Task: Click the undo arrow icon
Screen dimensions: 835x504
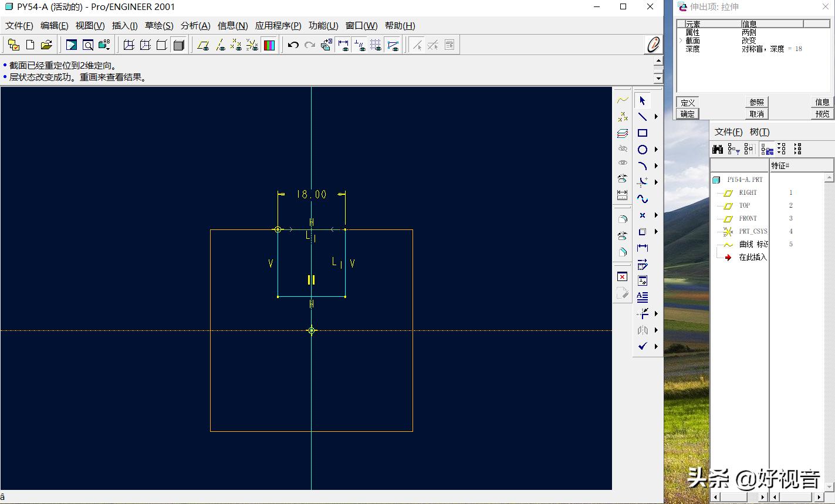Action: tap(293, 45)
